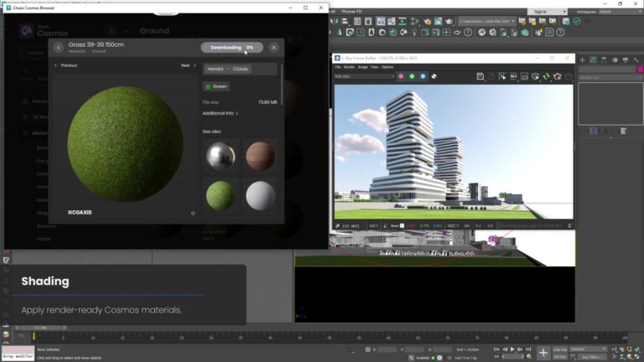Viewport: 644px width, 362px height.
Task: Open the Selected key filter dropdown
Action: pos(588,349)
